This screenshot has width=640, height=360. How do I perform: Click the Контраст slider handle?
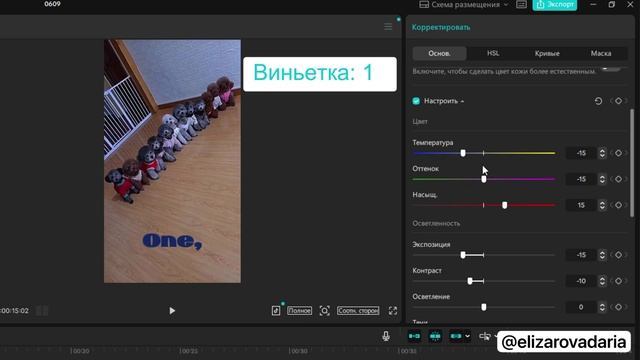[x=470, y=281]
